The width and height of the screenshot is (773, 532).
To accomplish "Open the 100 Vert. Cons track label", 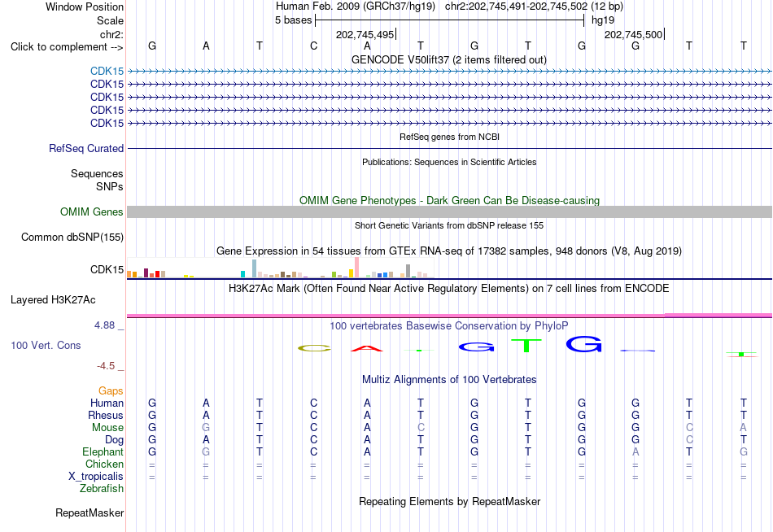I will pyautogui.click(x=46, y=345).
